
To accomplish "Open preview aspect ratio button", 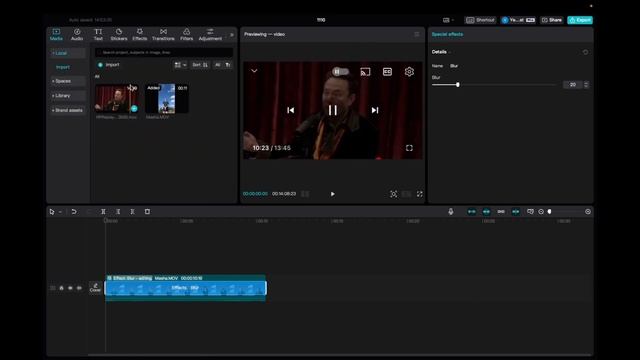I will [407, 194].
